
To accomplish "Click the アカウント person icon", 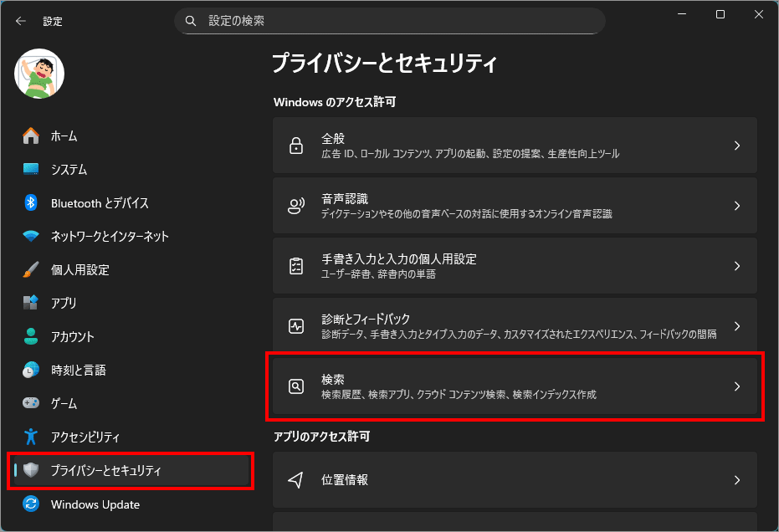I will (x=31, y=336).
